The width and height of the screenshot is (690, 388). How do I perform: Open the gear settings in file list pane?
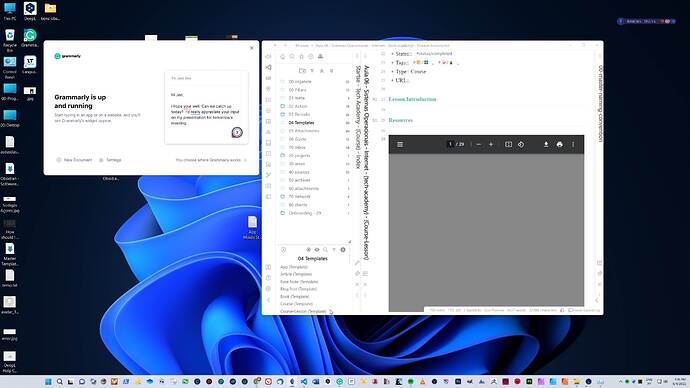click(x=343, y=250)
